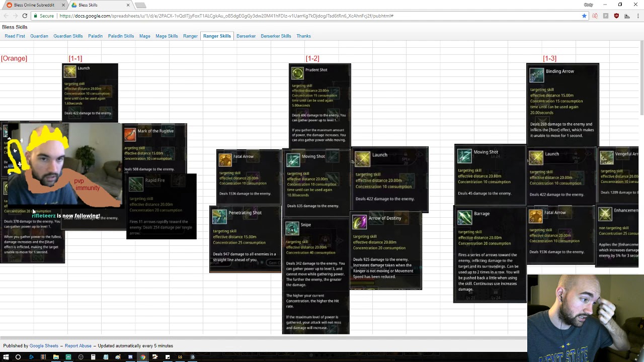Click the browser forward arrow
This screenshot has height=362, width=644.
coord(15,16)
